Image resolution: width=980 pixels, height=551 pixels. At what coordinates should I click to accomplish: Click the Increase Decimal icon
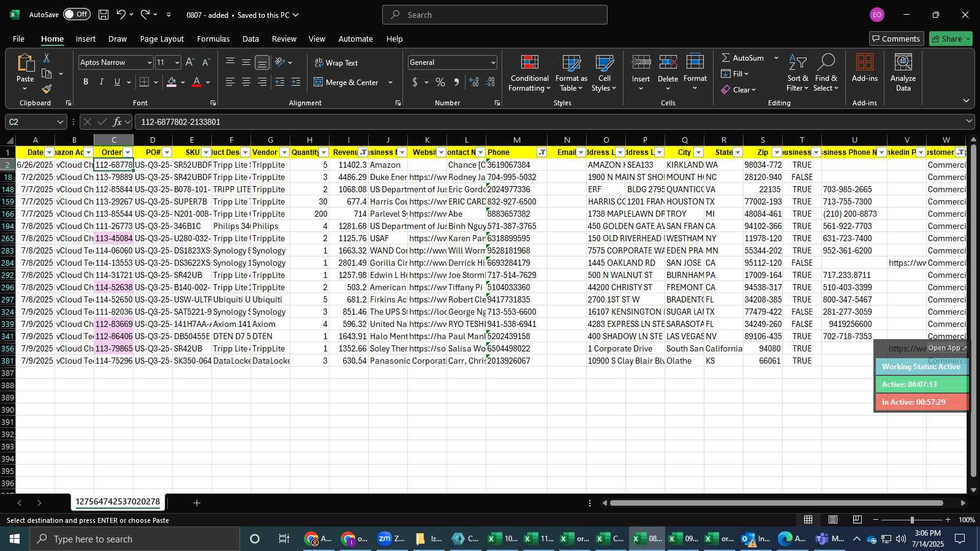point(474,82)
